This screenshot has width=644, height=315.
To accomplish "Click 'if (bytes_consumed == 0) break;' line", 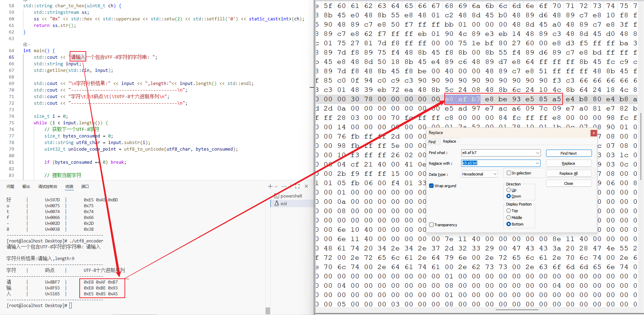I will pos(85,162).
